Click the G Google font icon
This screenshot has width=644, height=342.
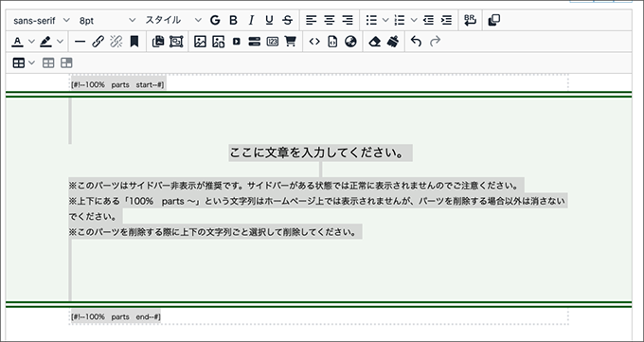pyautogui.click(x=215, y=20)
